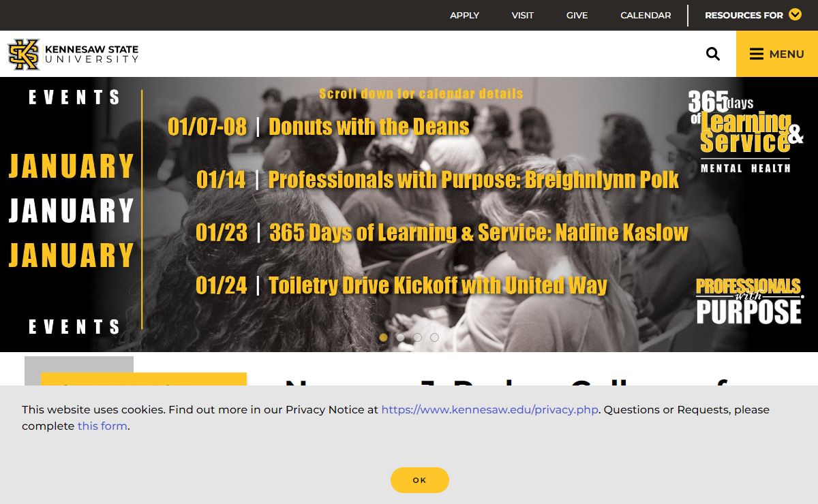Click the hamburger MENU button
Viewport: 818px width, 504px height.
[777, 54]
